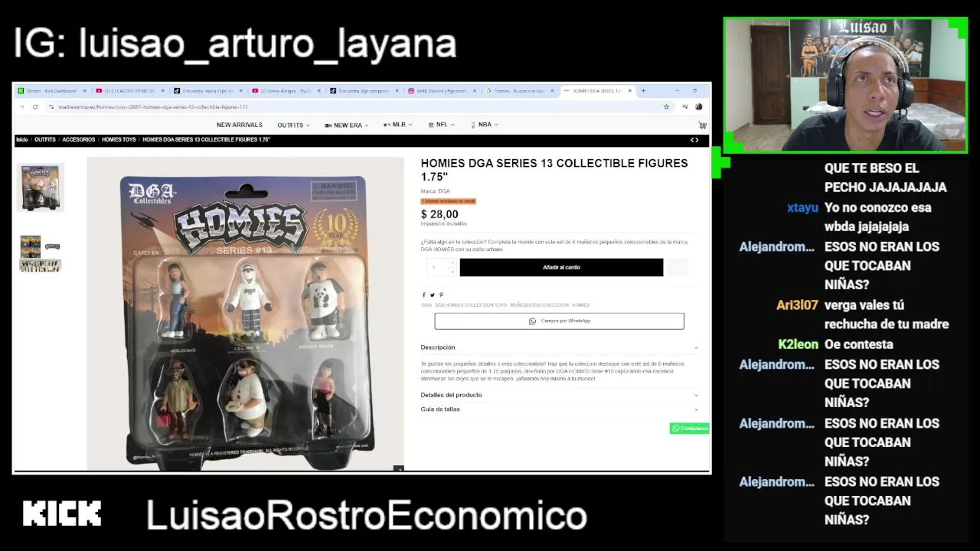Expand the NEW ERA menu

pyautogui.click(x=346, y=125)
